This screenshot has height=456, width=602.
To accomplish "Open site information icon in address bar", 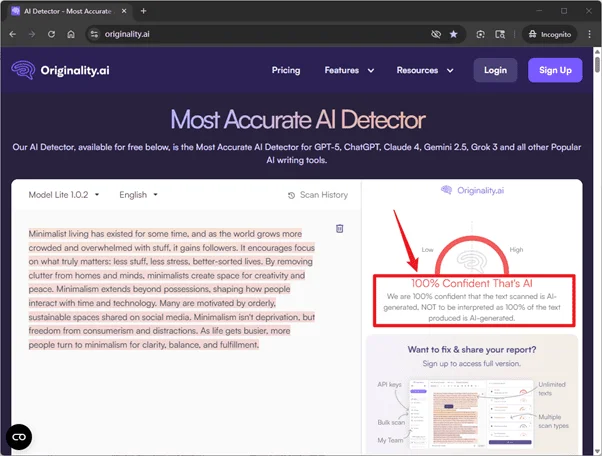I will (94, 34).
